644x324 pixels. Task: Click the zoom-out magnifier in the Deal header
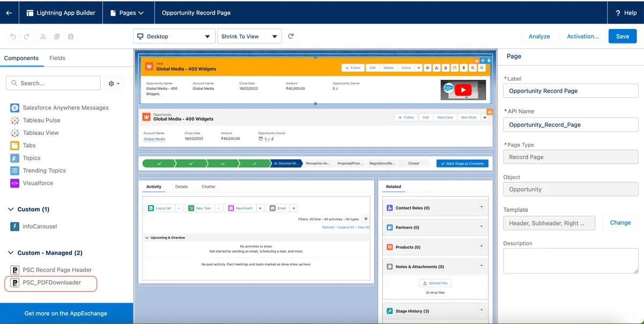[x=482, y=68]
